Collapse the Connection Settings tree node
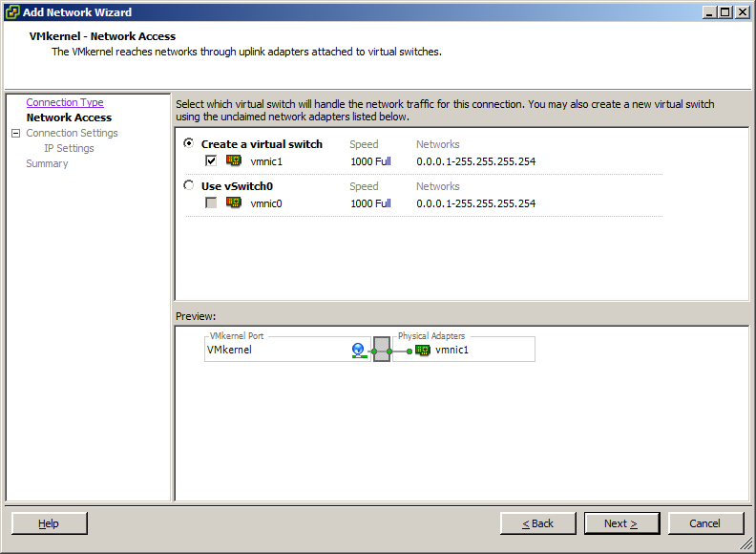This screenshot has height=554, width=756. (15, 134)
